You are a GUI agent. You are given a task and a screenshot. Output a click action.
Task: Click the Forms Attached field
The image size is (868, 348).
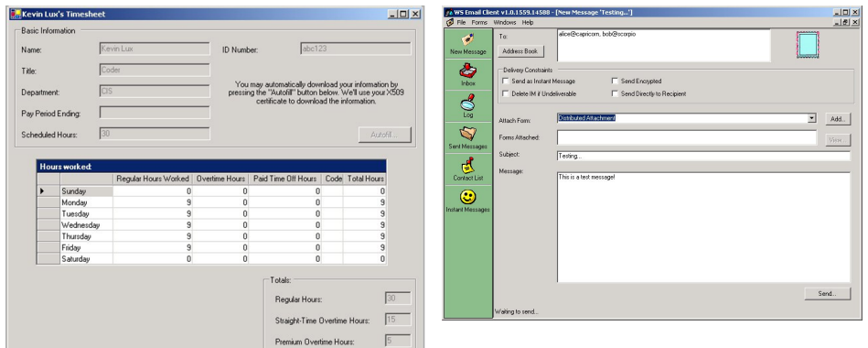pyautogui.click(x=686, y=137)
